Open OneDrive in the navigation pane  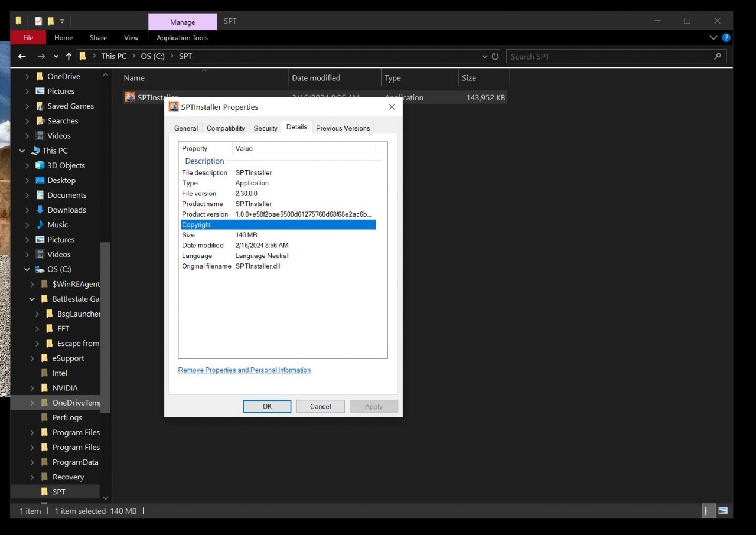63,76
